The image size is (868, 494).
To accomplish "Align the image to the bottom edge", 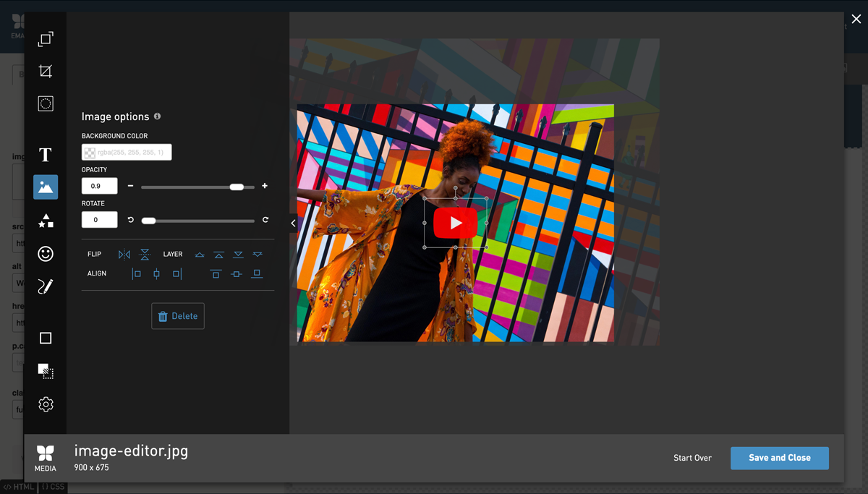I will 257,273.
